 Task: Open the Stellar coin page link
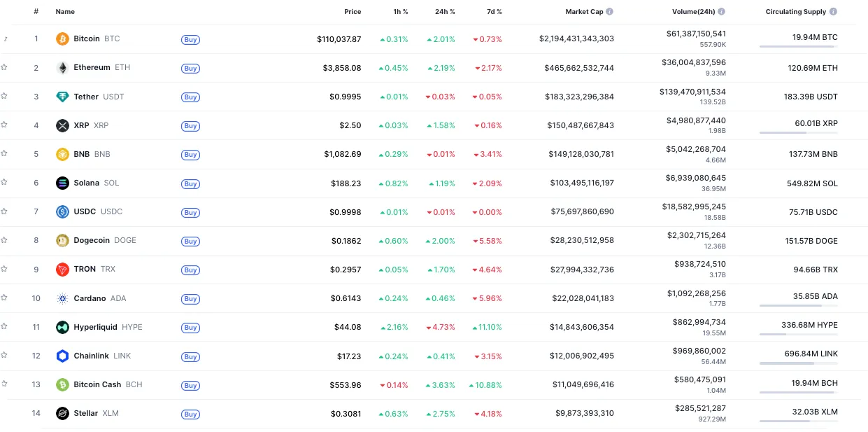(85, 412)
